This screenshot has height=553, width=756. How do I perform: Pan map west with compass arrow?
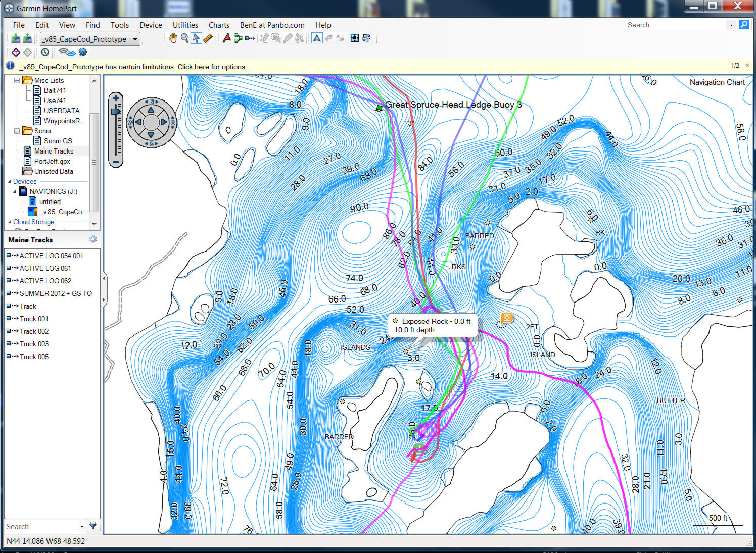137,122
